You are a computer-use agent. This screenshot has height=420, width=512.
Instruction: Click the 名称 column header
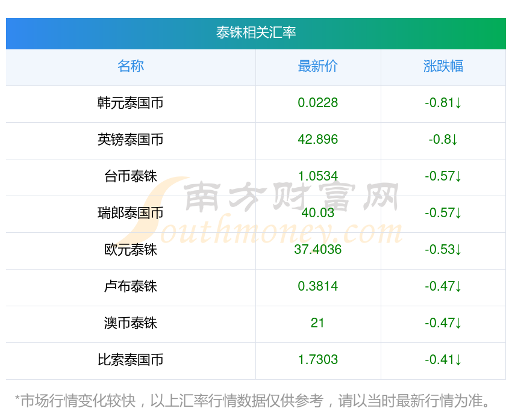point(131,66)
